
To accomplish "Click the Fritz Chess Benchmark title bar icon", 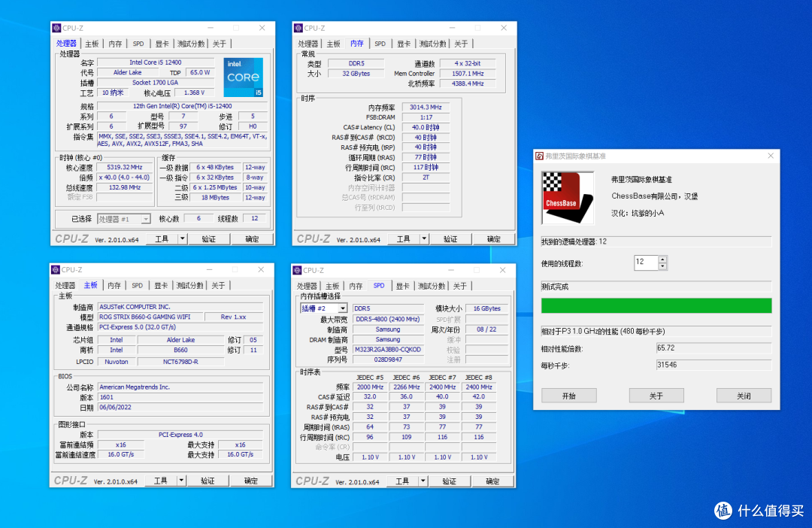I will [540, 156].
